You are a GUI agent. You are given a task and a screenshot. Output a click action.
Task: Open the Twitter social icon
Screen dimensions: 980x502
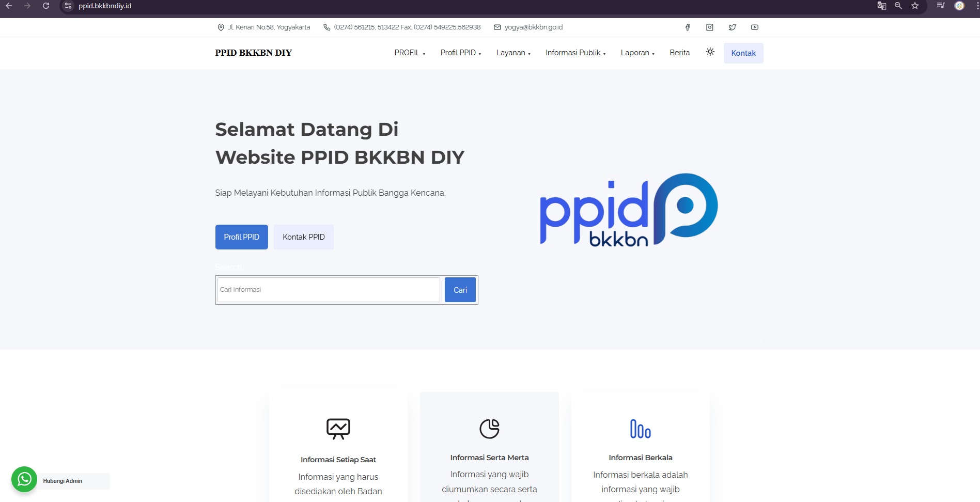click(733, 27)
